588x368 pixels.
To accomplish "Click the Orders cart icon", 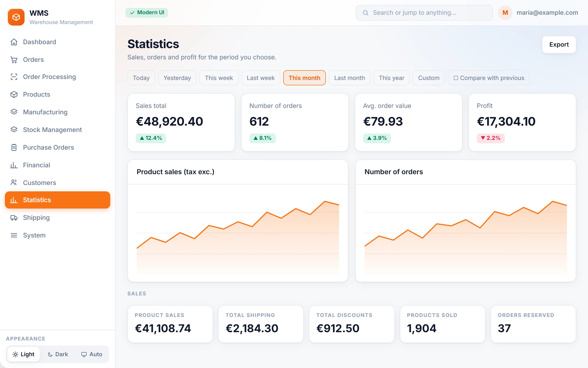I will pos(14,60).
